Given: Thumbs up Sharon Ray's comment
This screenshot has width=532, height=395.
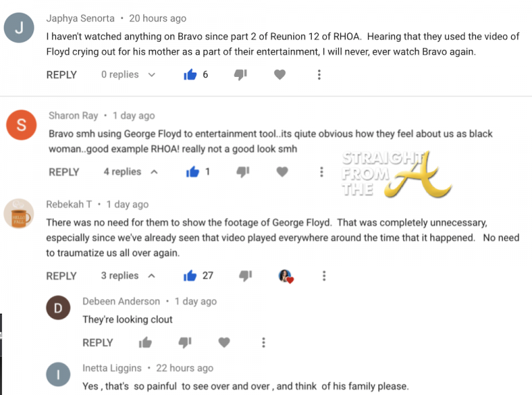Looking at the screenshot, I should 193,172.
